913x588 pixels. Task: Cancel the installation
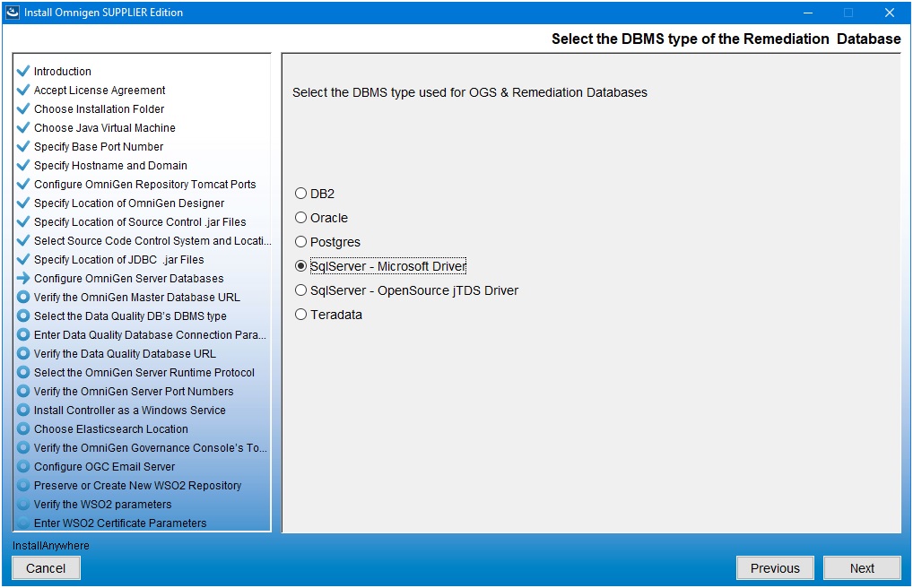click(x=46, y=568)
